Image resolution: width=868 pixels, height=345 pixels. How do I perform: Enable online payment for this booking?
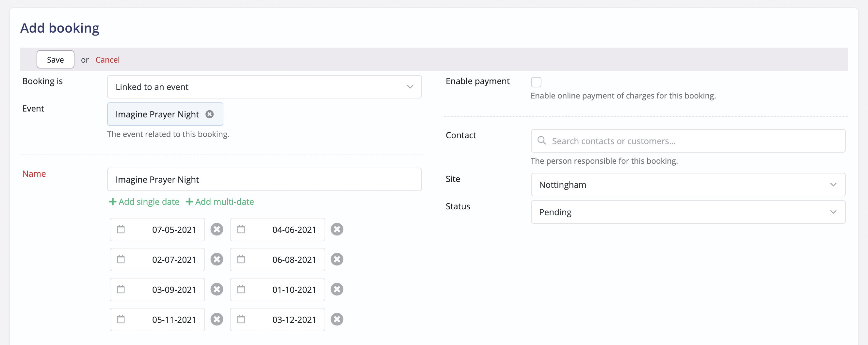(536, 82)
